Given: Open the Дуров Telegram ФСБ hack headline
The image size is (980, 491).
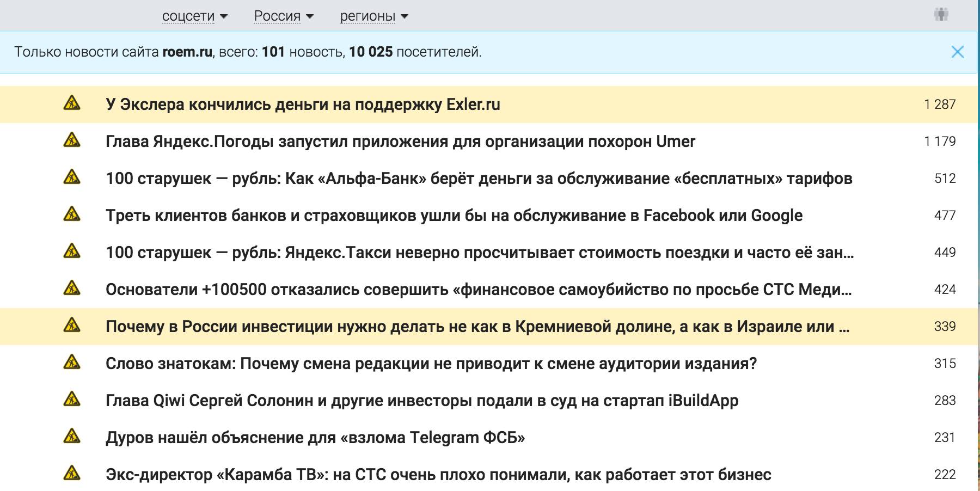Looking at the screenshot, I should [315, 438].
